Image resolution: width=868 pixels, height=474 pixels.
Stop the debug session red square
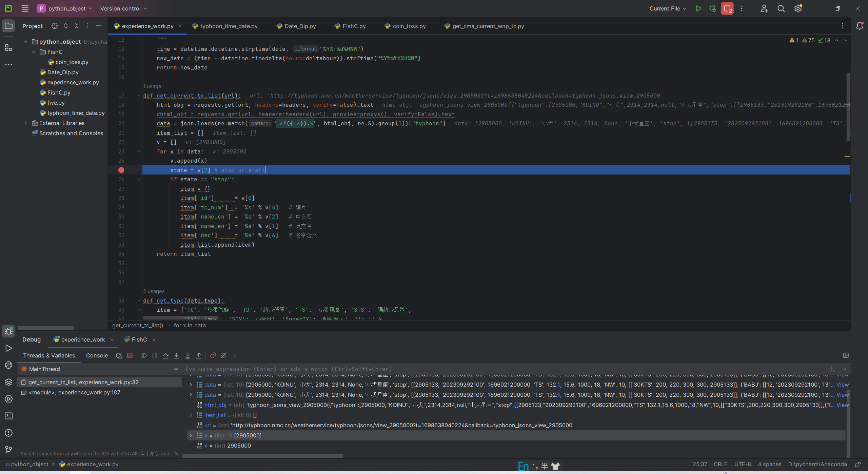tap(130, 355)
